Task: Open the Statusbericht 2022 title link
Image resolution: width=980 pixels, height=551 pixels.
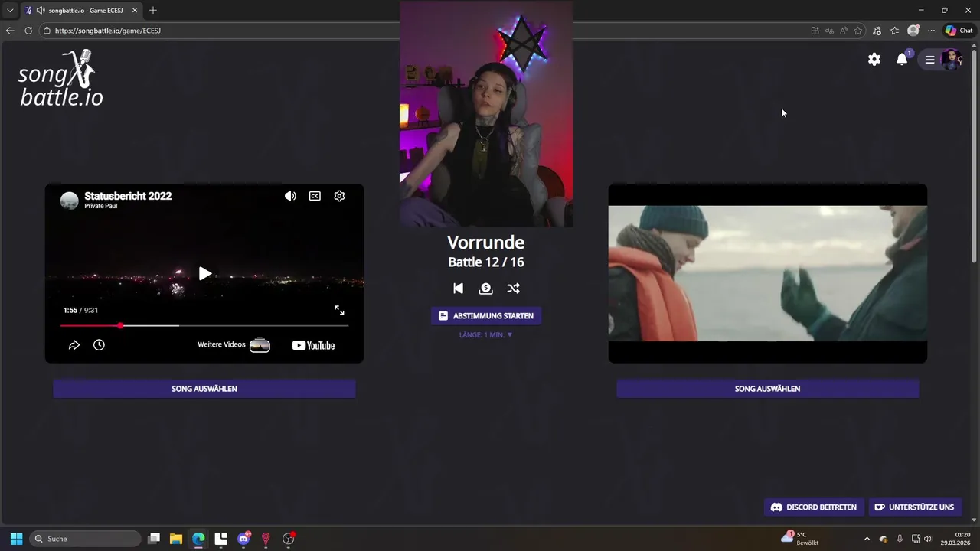Action: 128,196
